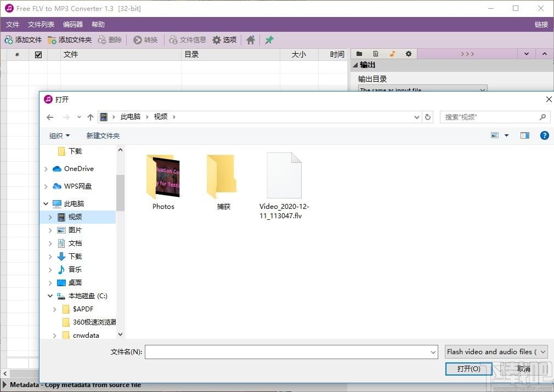This screenshot has width=554, height=392.
Task: Expand the WPS网盘 tree node
Action: [46, 186]
